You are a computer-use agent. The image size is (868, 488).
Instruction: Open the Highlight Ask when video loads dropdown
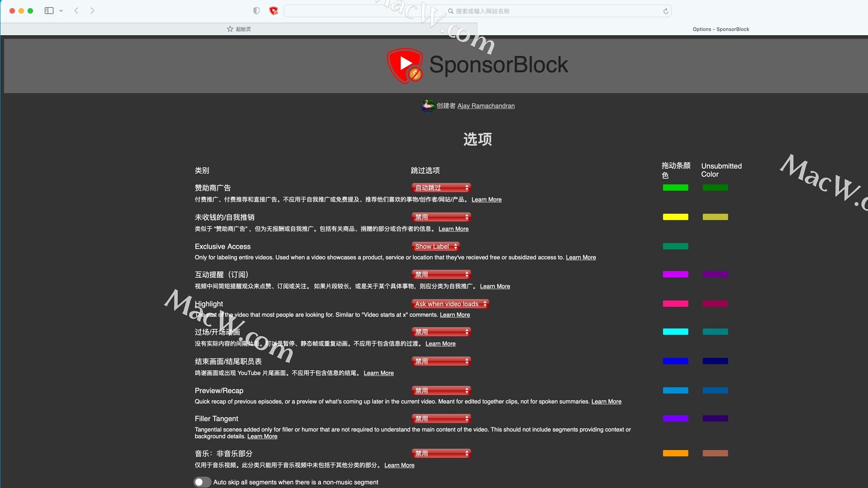450,304
